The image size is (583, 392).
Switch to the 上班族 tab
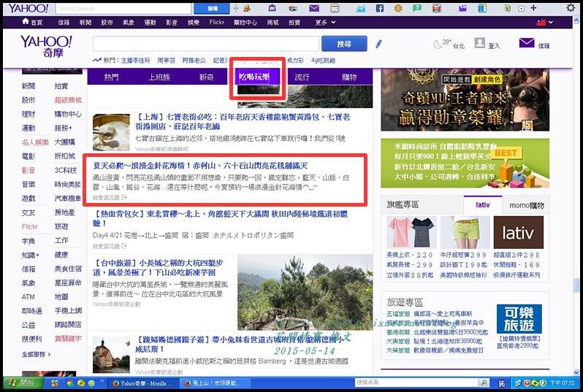[x=159, y=77]
